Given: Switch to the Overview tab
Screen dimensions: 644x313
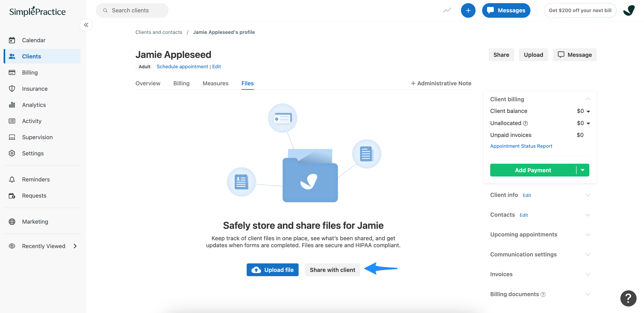Looking at the screenshot, I should (x=148, y=83).
